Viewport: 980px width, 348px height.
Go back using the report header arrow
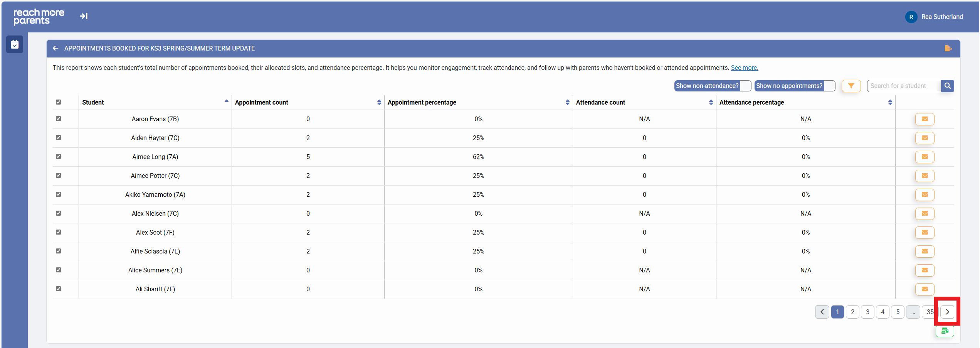click(x=55, y=48)
